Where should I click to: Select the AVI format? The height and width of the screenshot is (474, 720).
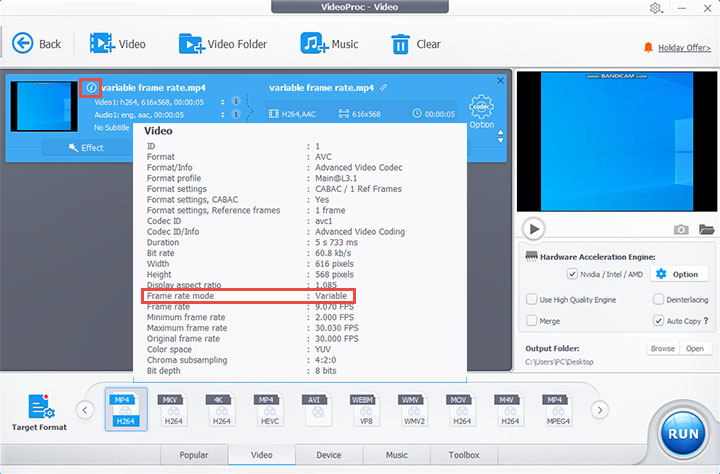[317, 409]
